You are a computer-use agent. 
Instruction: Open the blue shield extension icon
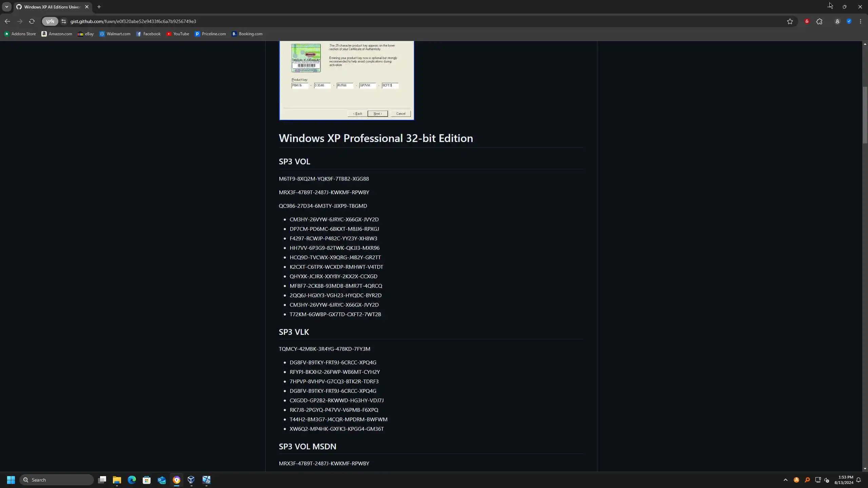[x=849, y=21]
